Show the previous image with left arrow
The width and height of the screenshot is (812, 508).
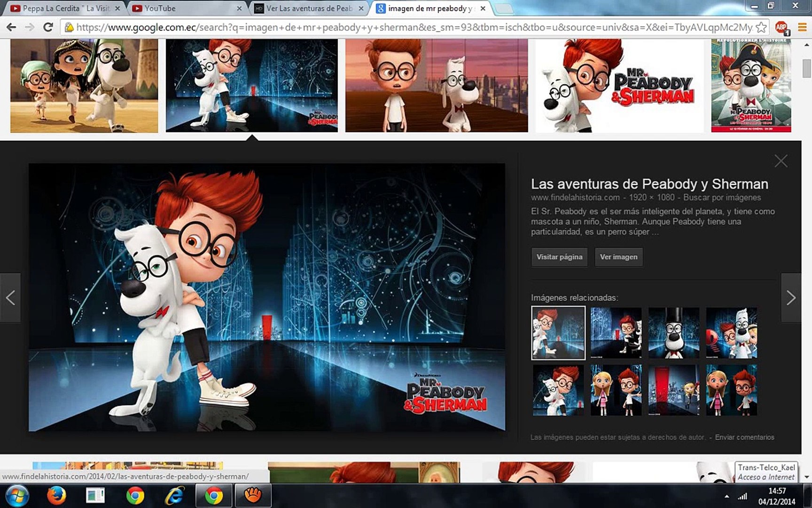coord(10,298)
